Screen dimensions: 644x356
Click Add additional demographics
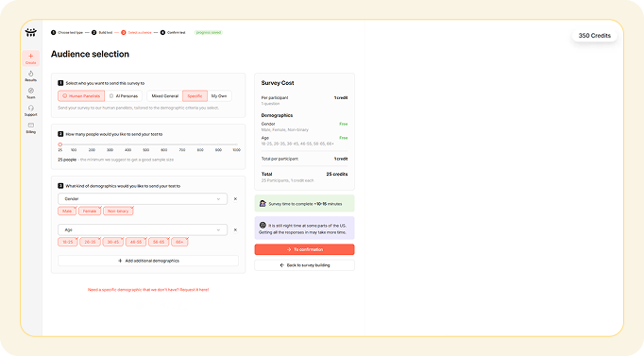click(x=148, y=261)
